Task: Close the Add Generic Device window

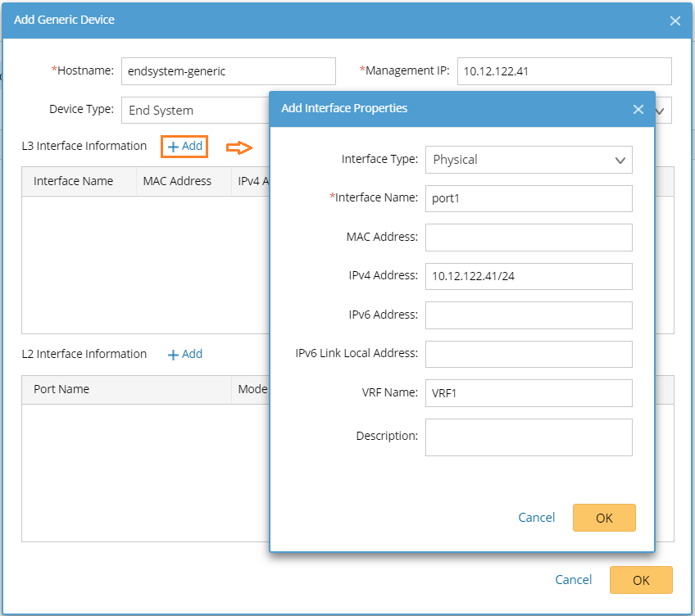Action: [675, 20]
